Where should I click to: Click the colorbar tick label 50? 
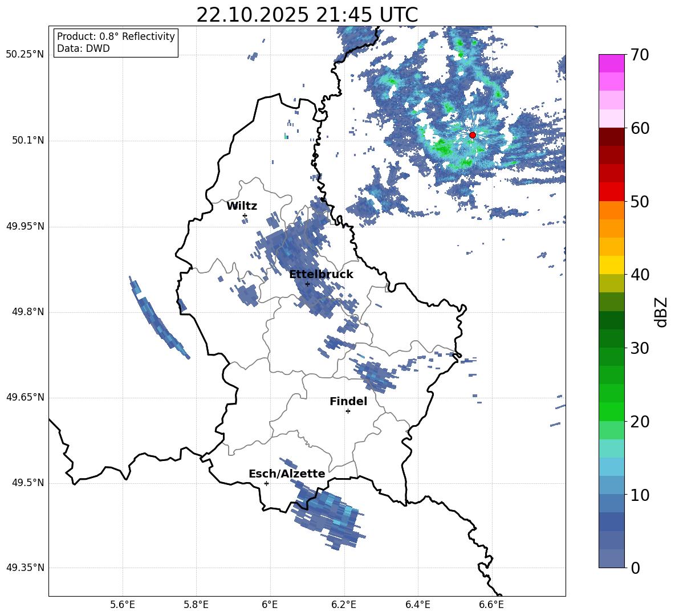click(640, 202)
